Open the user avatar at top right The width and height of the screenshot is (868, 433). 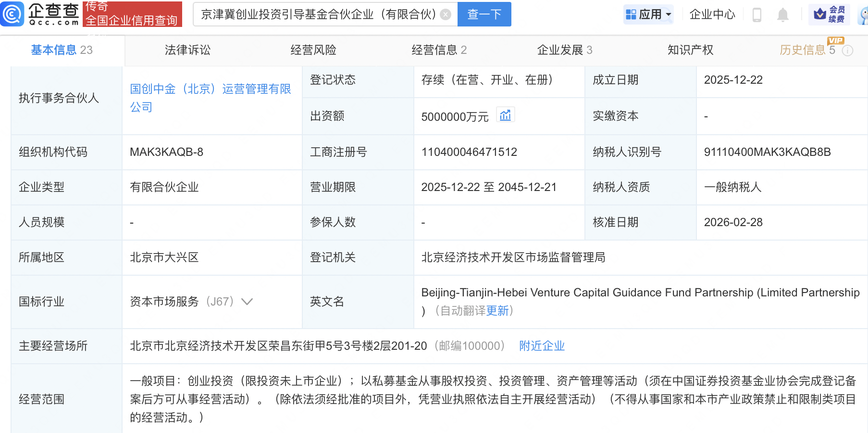(864, 15)
